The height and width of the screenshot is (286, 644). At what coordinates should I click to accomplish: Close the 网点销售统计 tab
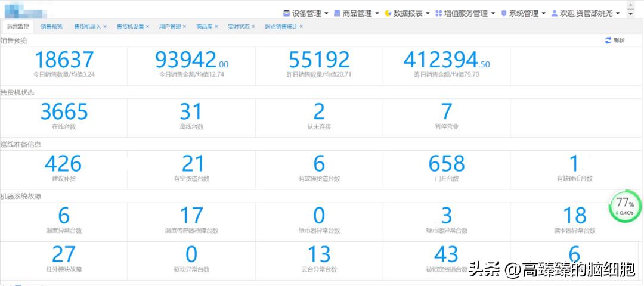301,27
